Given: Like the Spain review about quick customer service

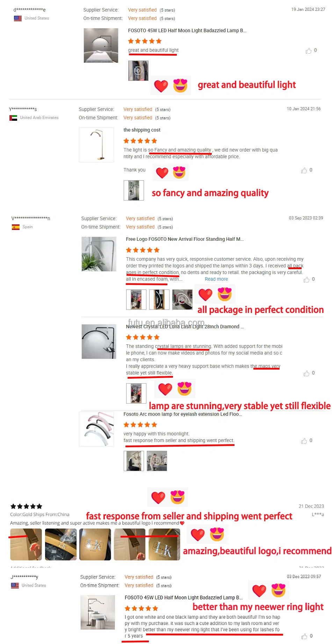Looking at the screenshot, I should point(306,280).
